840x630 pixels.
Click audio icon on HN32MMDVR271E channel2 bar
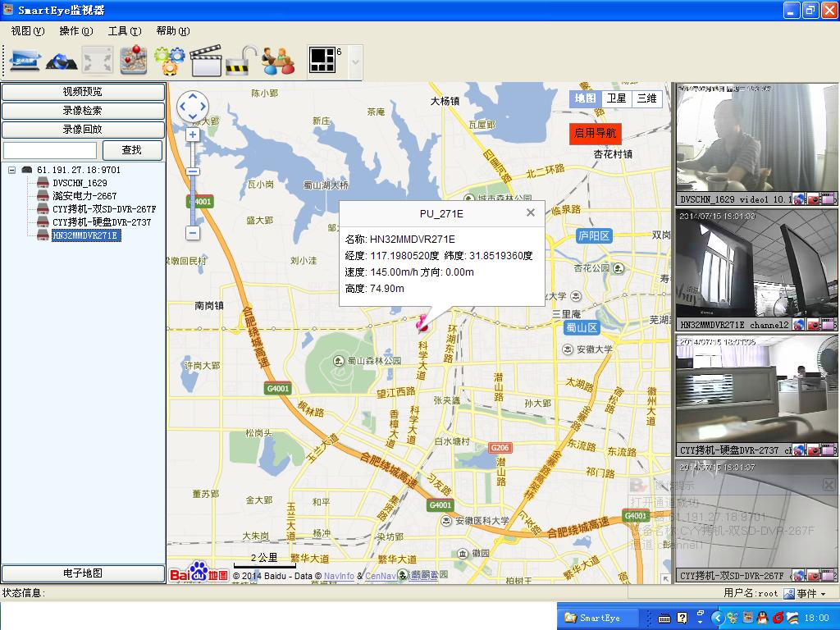click(x=799, y=325)
